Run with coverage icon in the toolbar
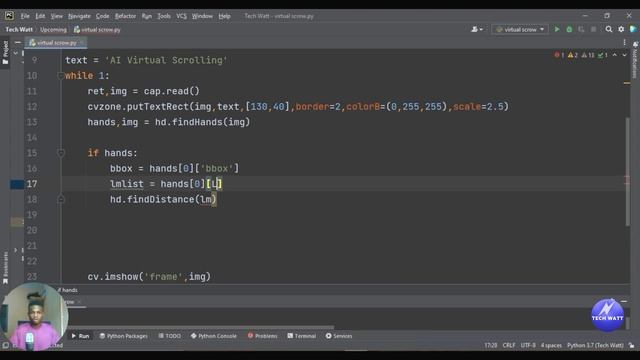The height and width of the screenshot is (360, 640). click(581, 29)
